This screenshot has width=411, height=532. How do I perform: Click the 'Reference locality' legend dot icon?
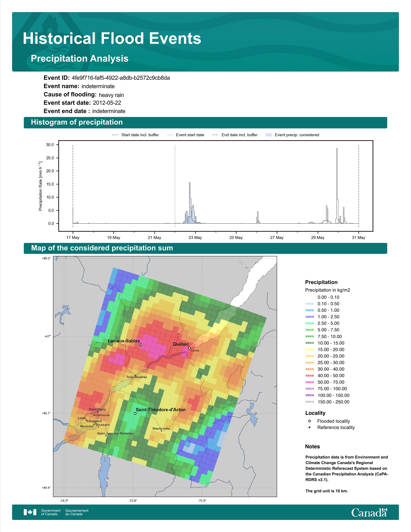pyautogui.click(x=309, y=428)
